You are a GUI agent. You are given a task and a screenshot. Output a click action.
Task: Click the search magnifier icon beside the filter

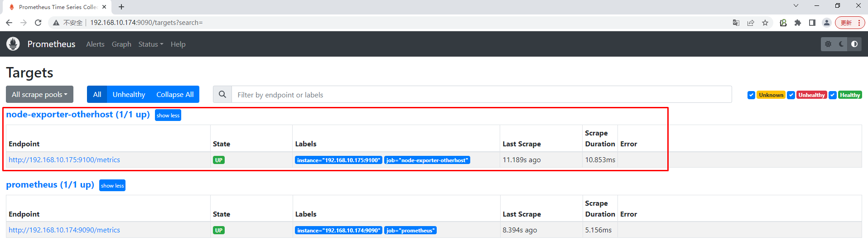222,94
